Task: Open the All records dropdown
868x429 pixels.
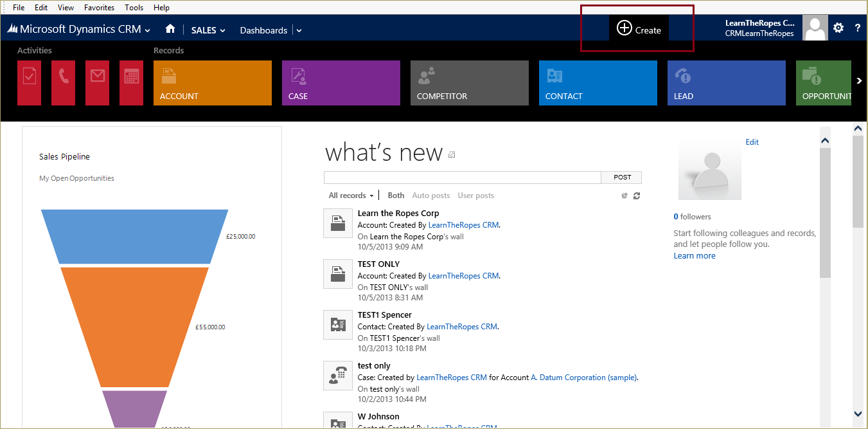Action: [351, 195]
